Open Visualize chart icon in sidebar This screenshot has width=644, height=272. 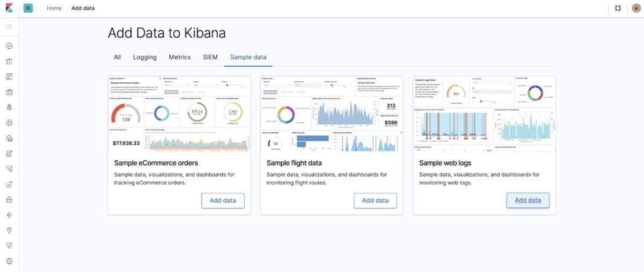(9, 61)
